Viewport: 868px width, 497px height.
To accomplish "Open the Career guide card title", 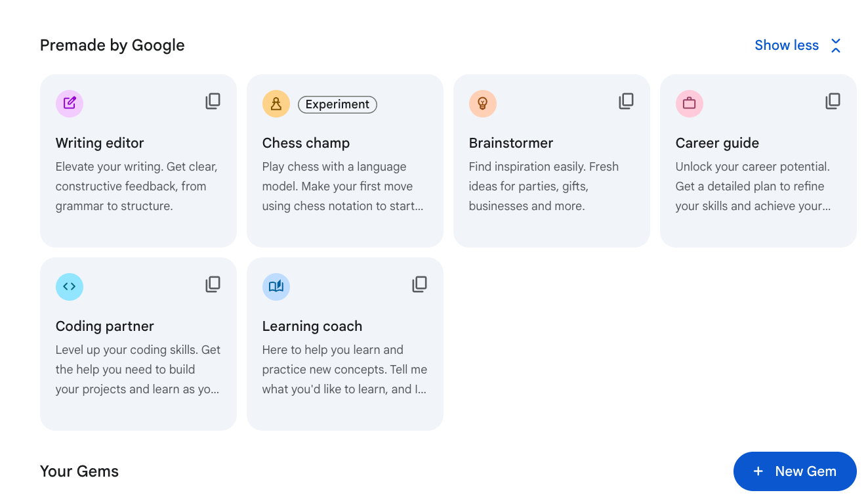I will pos(717,143).
